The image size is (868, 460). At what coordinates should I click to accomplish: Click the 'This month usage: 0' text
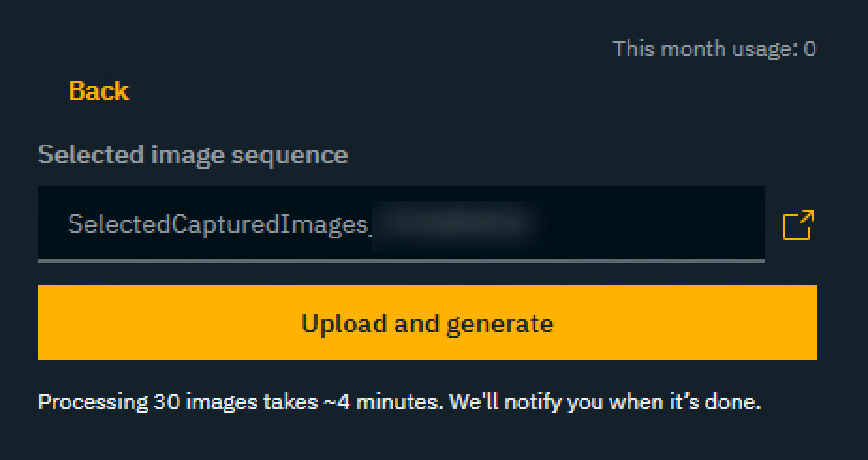pos(714,49)
